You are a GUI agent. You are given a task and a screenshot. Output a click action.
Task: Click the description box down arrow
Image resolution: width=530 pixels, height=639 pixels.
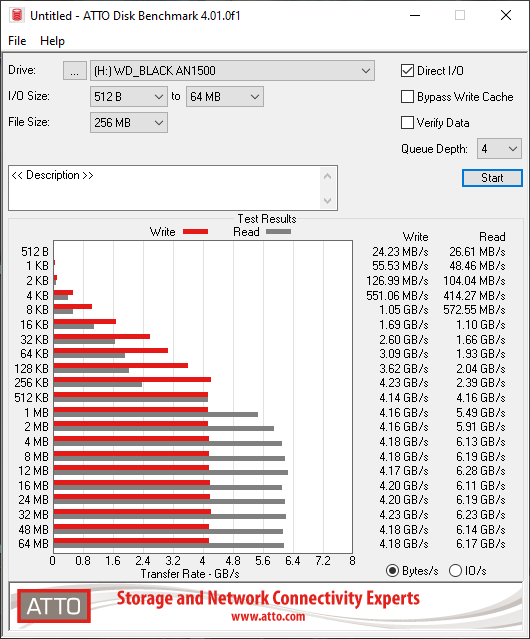click(328, 201)
